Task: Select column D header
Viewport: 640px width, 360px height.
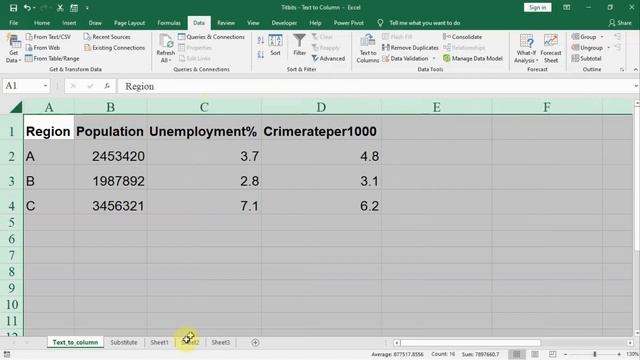Action: tap(321, 107)
